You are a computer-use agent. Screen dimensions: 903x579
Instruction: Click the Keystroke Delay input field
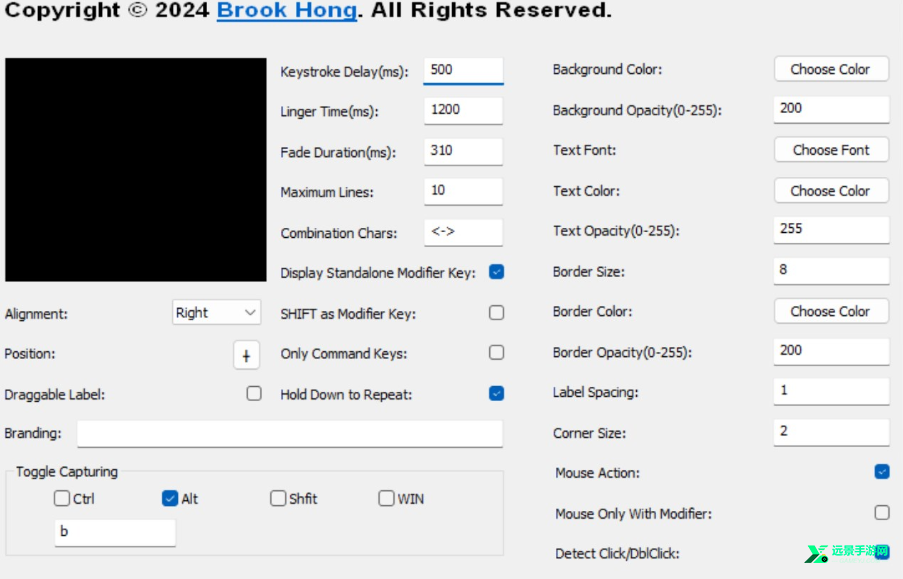[464, 71]
